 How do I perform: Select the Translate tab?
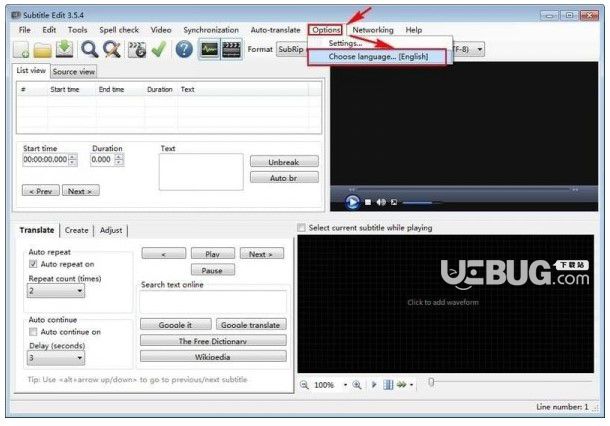pos(37,230)
